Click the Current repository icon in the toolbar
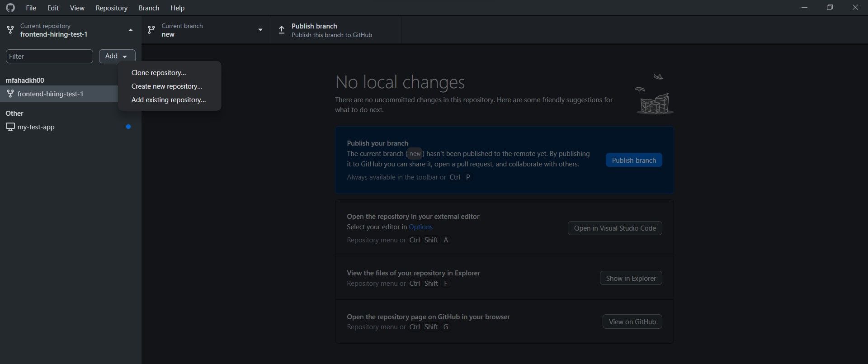Viewport: 868px width, 364px height. coord(10,30)
